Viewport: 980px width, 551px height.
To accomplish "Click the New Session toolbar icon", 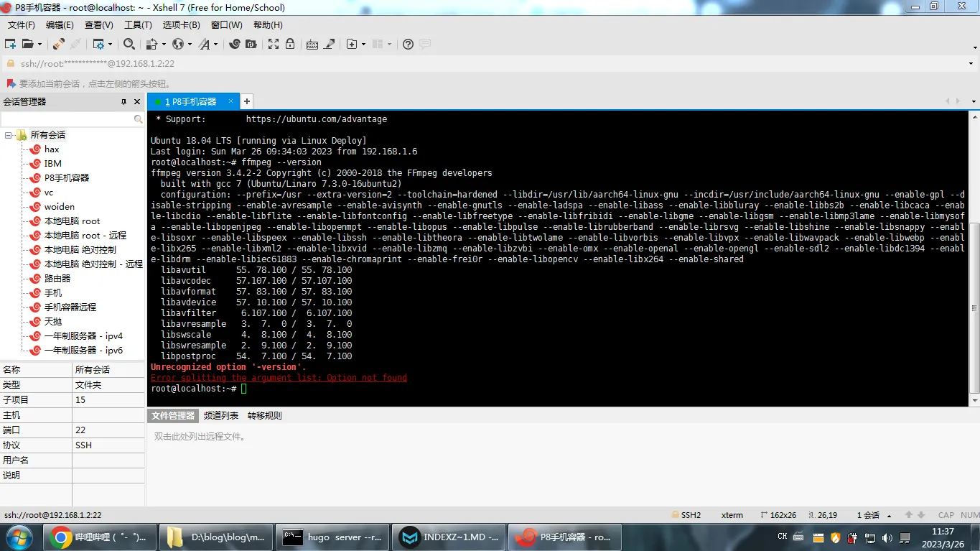I will point(10,44).
